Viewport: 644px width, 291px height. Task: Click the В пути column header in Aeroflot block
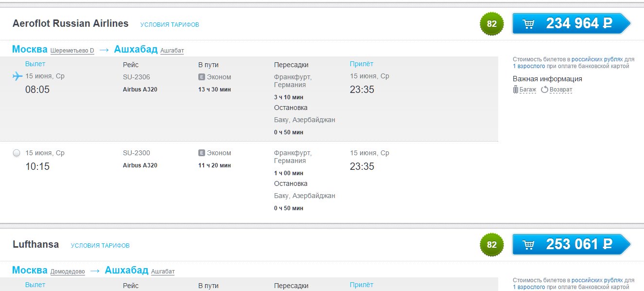(209, 65)
